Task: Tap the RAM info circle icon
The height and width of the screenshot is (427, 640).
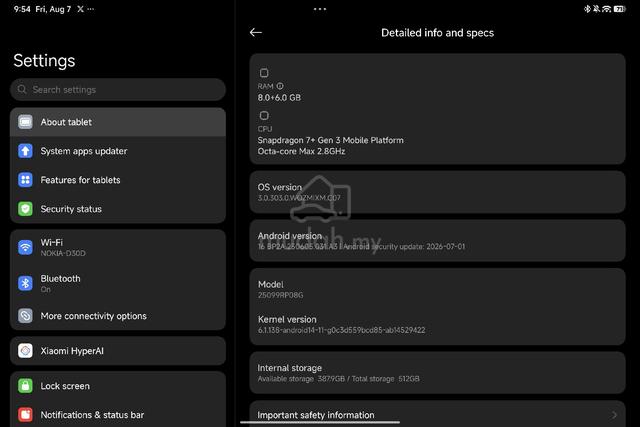Action: 280,86
